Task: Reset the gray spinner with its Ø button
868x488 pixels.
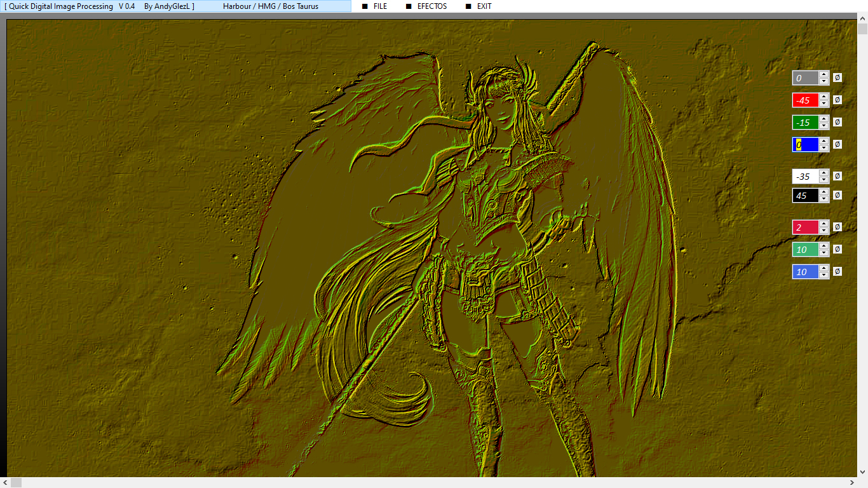Action: click(837, 78)
